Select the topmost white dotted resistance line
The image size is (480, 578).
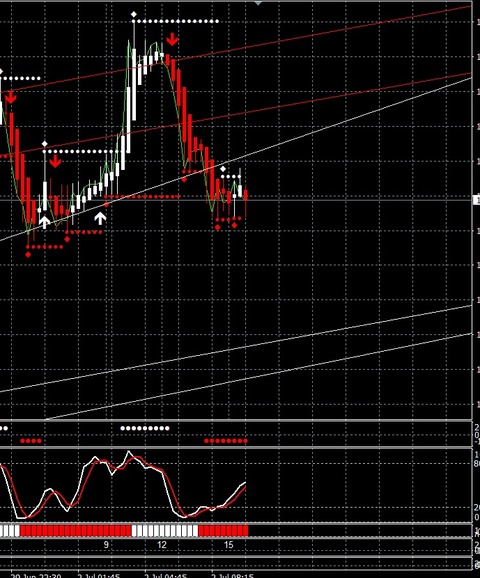pyautogui.click(x=175, y=21)
